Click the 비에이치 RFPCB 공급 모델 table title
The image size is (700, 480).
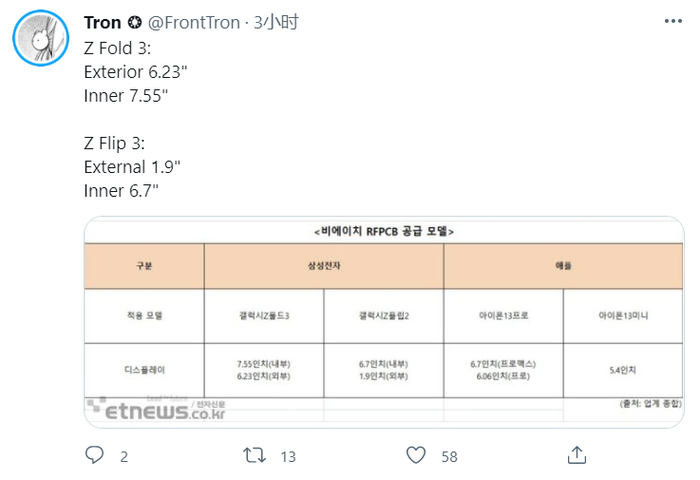[x=384, y=231]
